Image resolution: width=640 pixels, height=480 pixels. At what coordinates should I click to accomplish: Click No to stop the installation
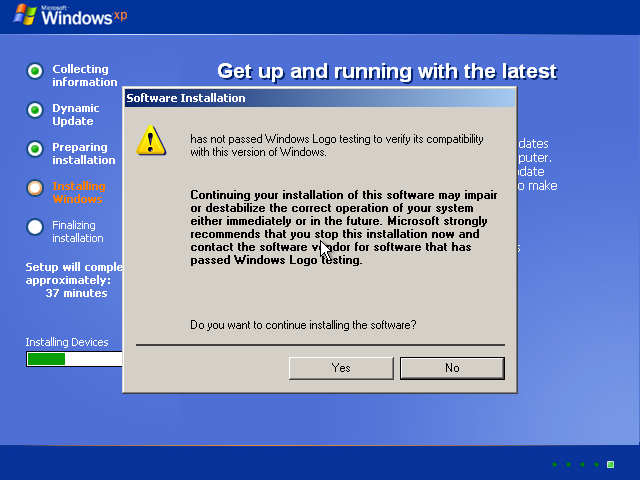452,368
